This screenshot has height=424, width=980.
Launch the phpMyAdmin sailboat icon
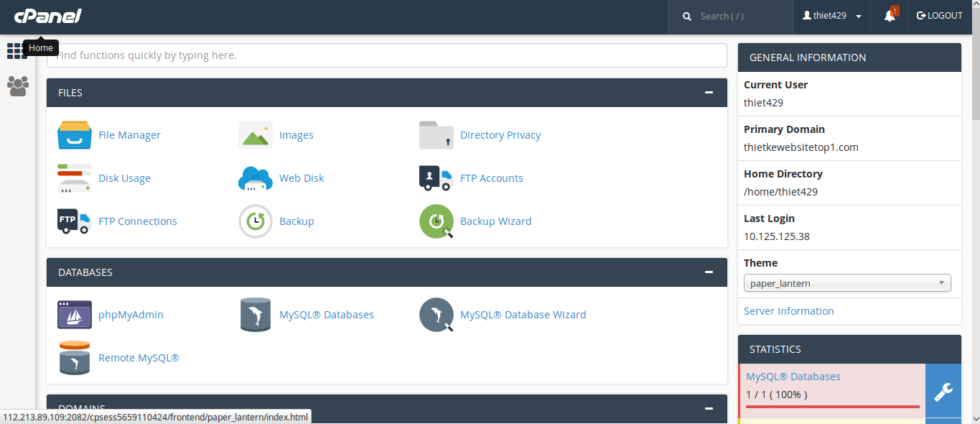click(x=75, y=315)
